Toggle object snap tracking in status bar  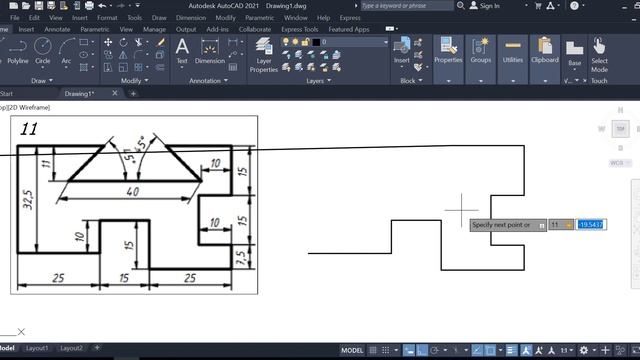point(477,350)
